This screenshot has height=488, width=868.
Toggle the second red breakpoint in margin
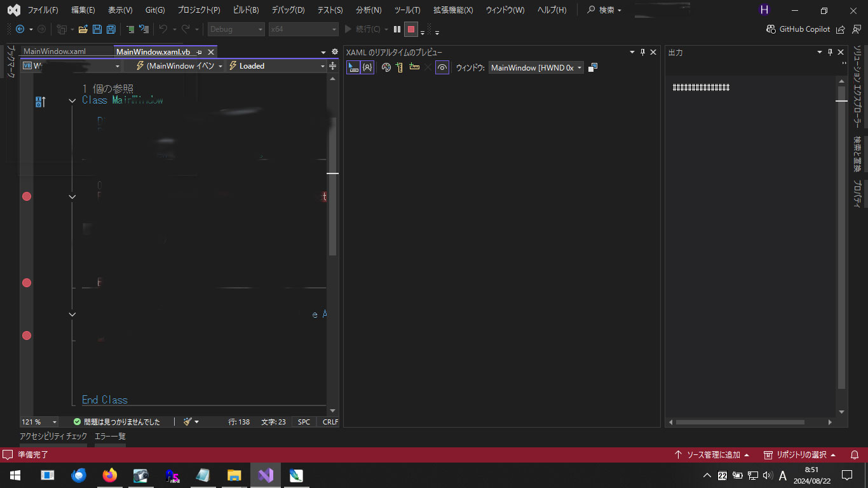click(x=27, y=283)
